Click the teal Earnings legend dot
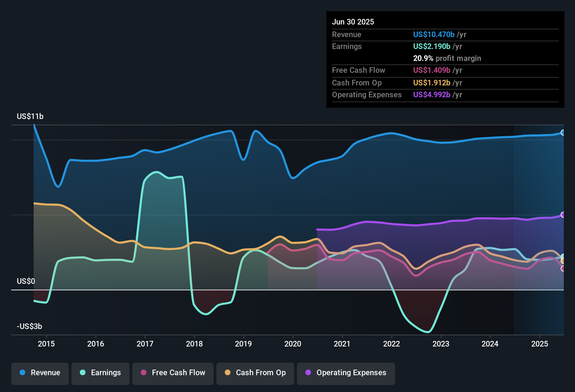Image resolution: width=575 pixels, height=392 pixels. (x=83, y=372)
